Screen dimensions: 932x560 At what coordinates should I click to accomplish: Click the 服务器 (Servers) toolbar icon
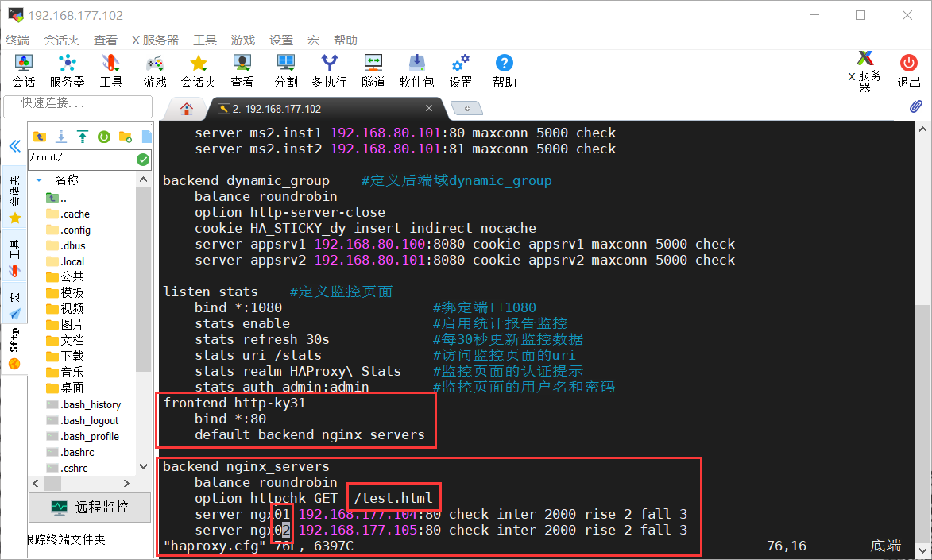pos(68,71)
